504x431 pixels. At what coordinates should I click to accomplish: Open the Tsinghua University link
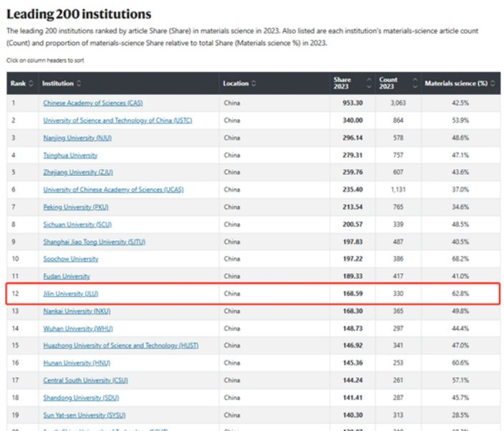click(x=70, y=155)
